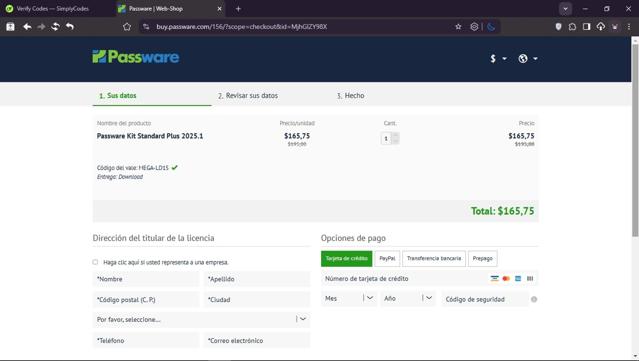
Task: Click the last card brand icon
Action: [530, 279]
